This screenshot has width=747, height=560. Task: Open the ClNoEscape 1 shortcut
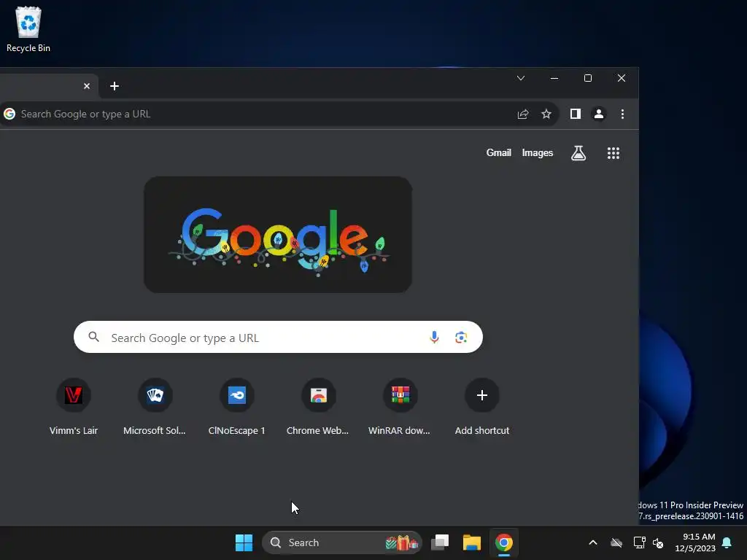(x=237, y=407)
